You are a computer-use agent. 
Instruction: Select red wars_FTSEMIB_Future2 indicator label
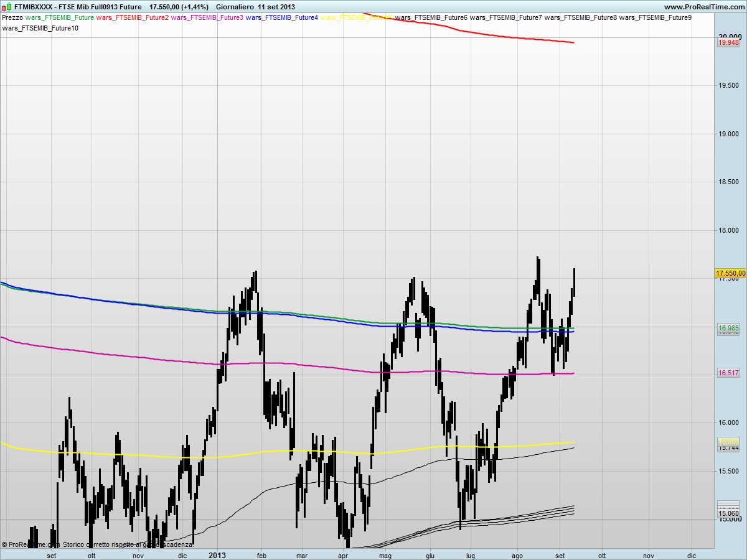coord(133,17)
